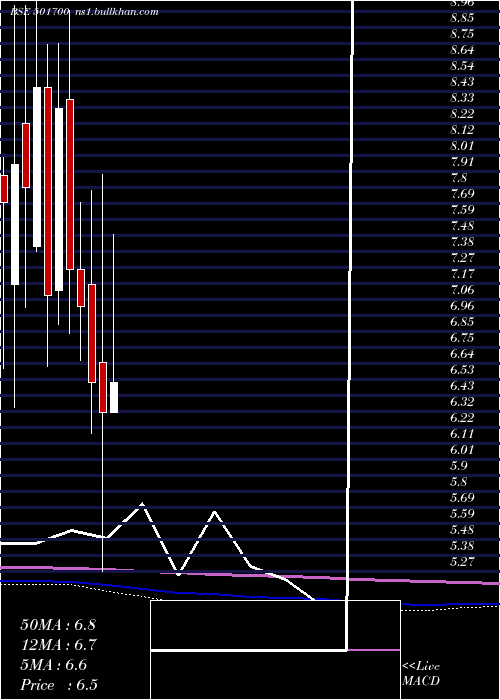
Task: Select the 5.69 price axis label
Action: [462, 497]
